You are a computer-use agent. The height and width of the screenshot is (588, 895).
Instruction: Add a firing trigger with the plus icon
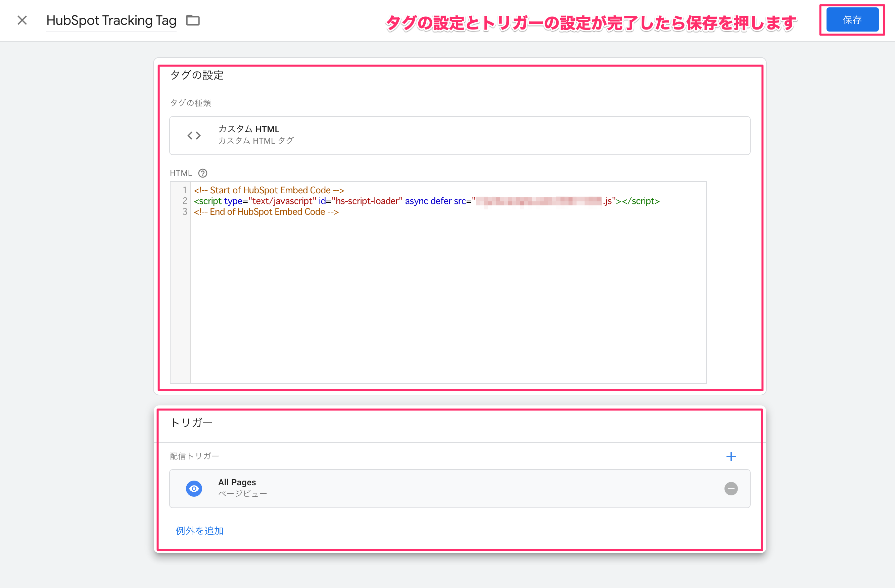click(x=731, y=456)
